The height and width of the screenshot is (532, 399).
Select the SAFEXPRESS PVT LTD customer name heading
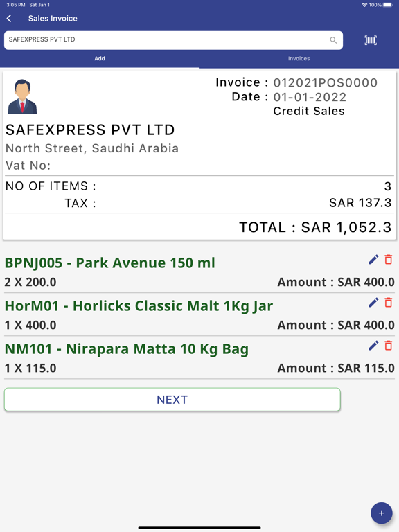(90, 130)
